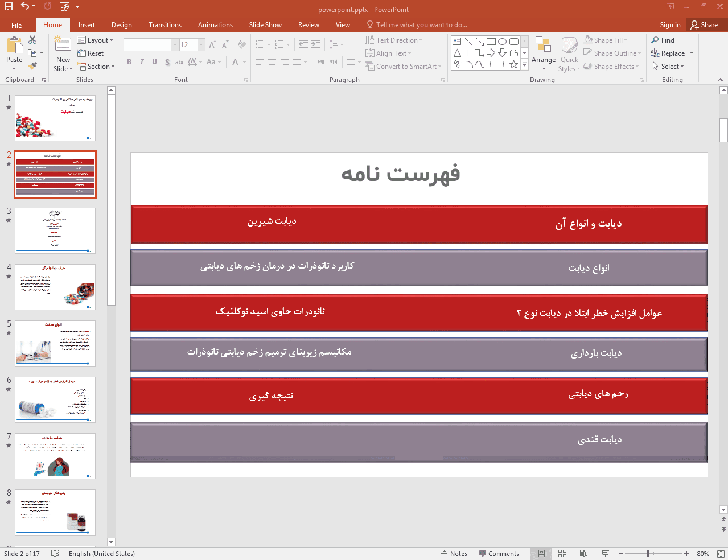Click the zoom slider handle
Image resolution: width=728 pixels, height=560 pixels.
[648, 554]
